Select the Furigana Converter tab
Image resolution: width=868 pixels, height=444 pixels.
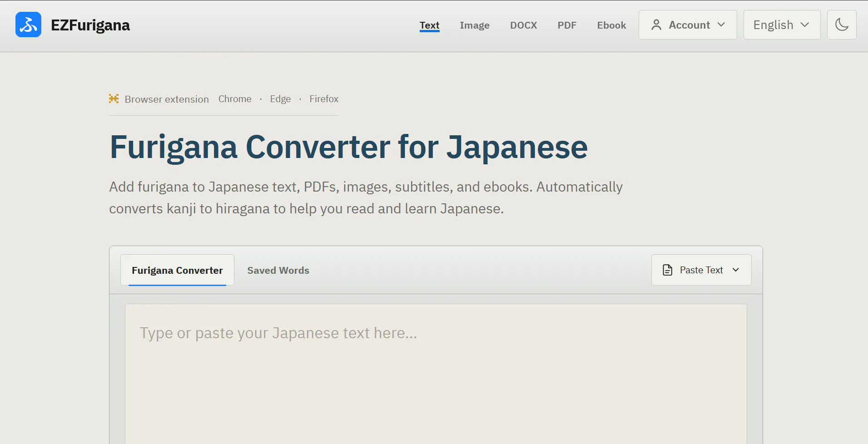[177, 270]
